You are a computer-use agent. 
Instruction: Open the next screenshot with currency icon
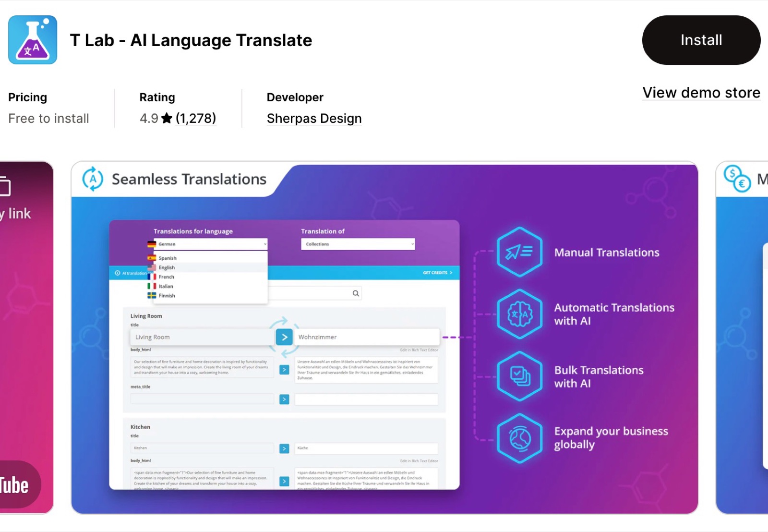click(x=742, y=338)
